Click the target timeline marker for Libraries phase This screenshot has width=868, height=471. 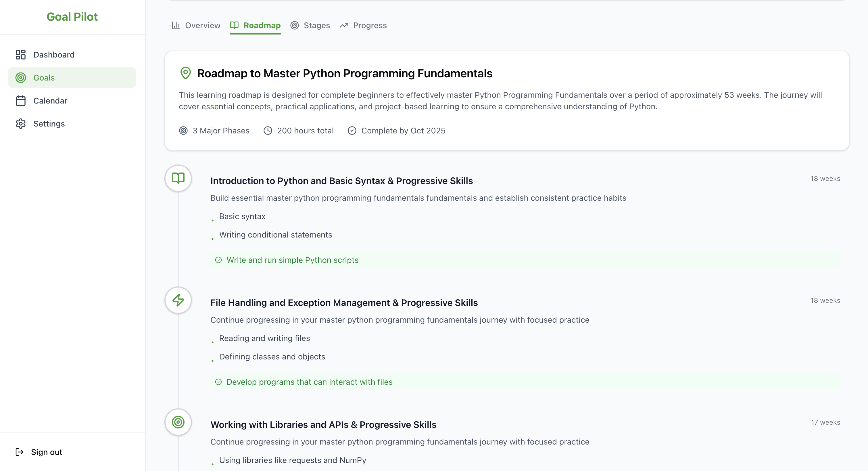pyautogui.click(x=178, y=422)
